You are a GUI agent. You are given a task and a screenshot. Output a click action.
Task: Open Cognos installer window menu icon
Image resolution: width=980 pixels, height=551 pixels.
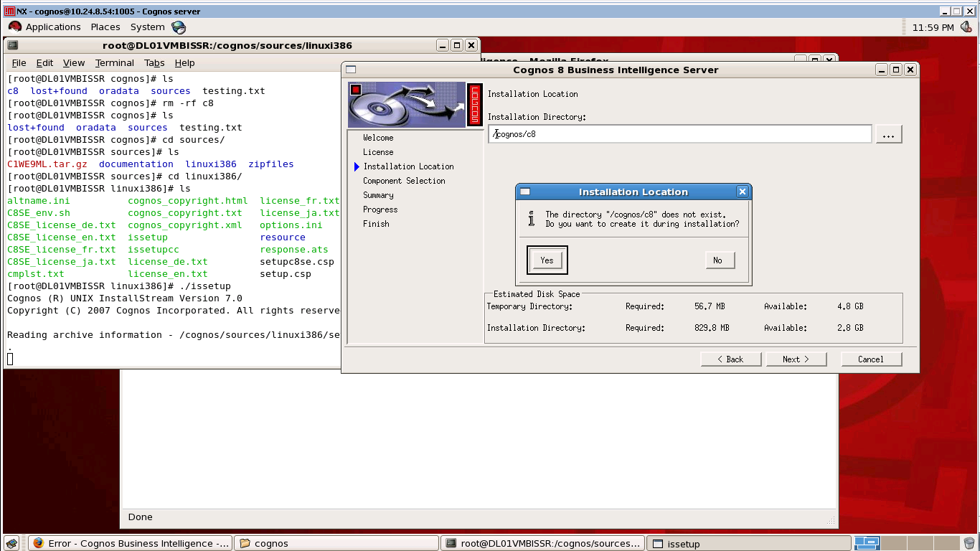(x=351, y=70)
